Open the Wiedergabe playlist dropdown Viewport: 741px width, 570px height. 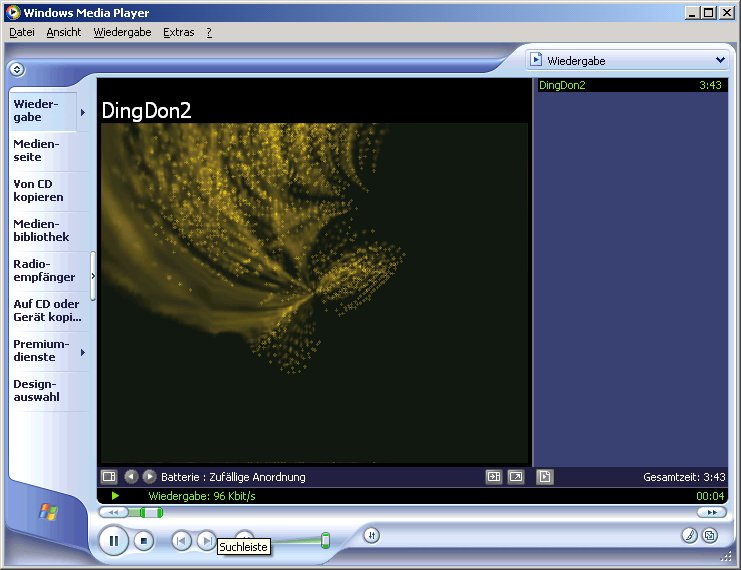(719, 60)
